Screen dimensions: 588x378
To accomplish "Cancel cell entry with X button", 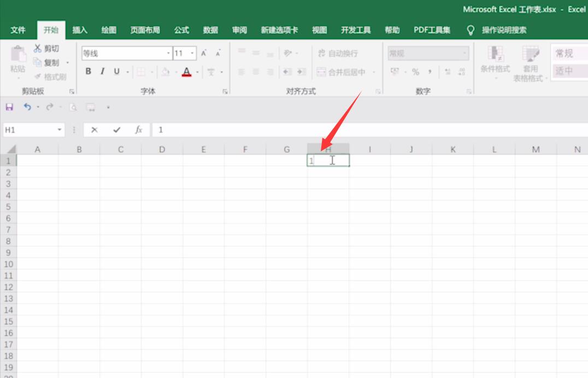I will [95, 130].
